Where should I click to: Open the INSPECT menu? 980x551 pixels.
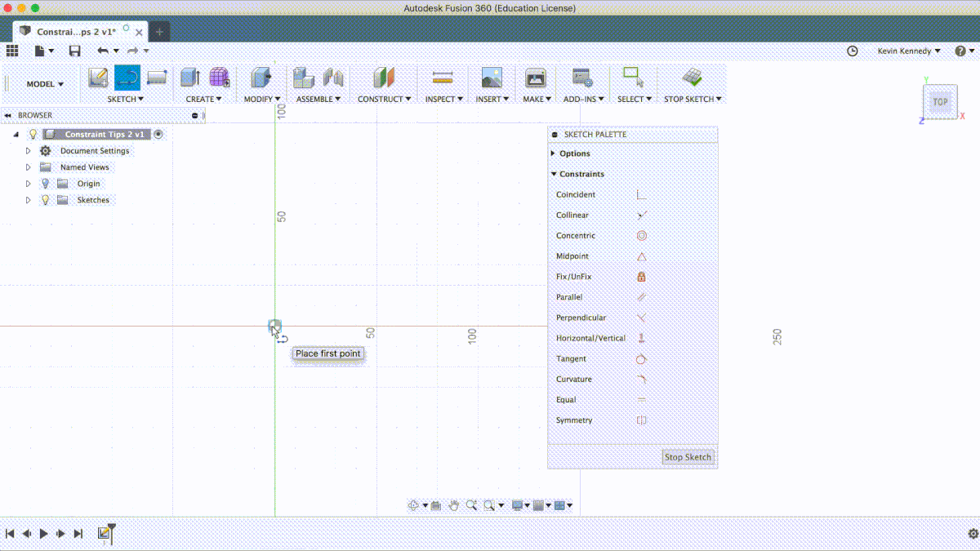click(444, 99)
